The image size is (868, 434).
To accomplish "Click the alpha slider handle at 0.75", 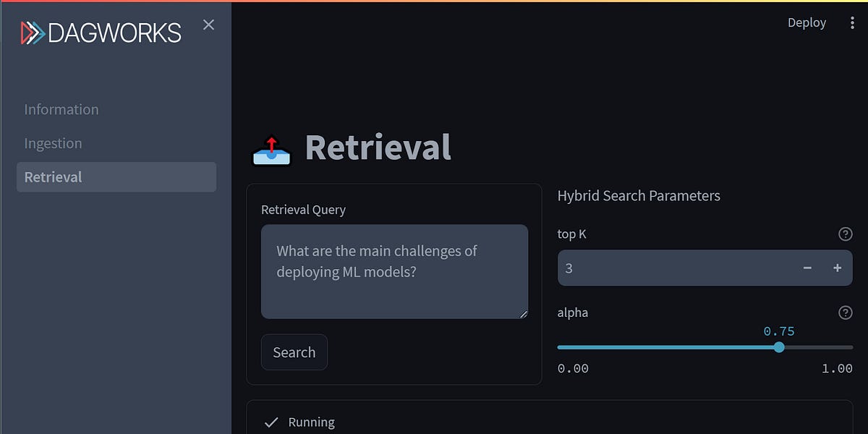I will point(778,347).
